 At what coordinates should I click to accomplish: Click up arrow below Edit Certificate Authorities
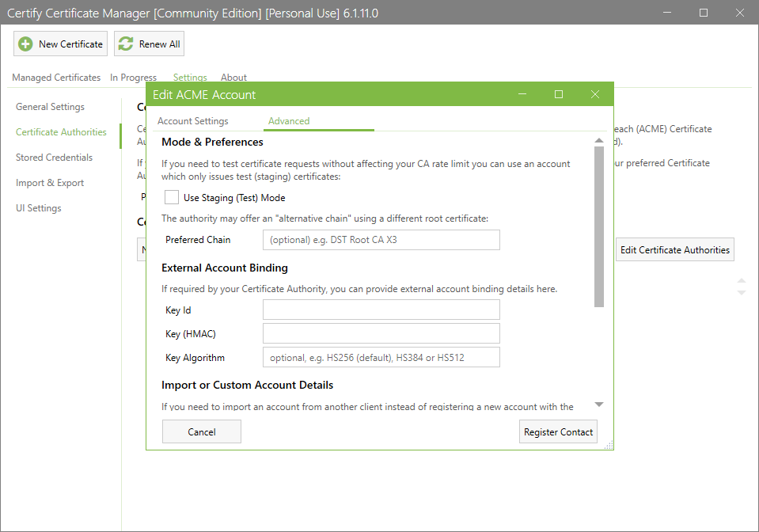742,281
